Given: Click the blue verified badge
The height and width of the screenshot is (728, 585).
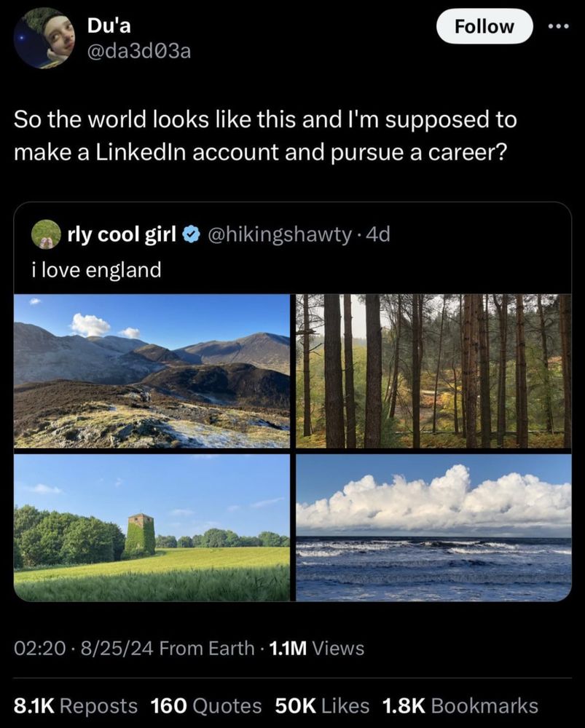Looking at the screenshot, I should click(191, 235).
